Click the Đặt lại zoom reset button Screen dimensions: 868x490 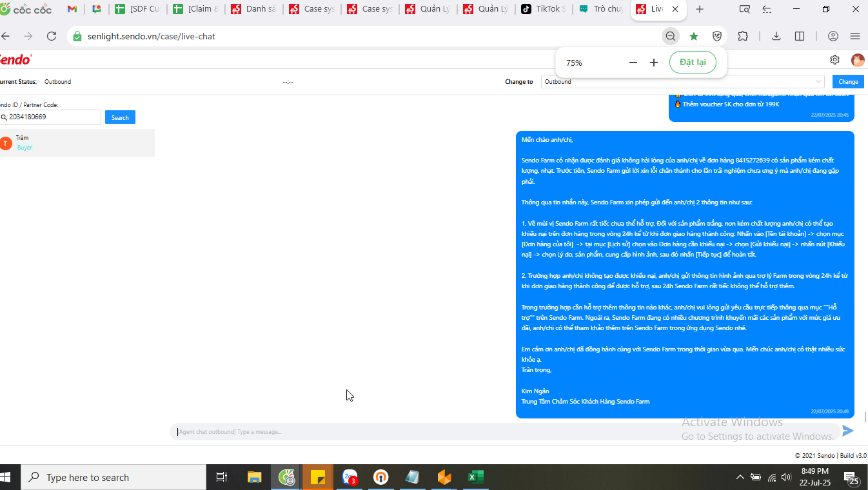click(x=693, y=63)
